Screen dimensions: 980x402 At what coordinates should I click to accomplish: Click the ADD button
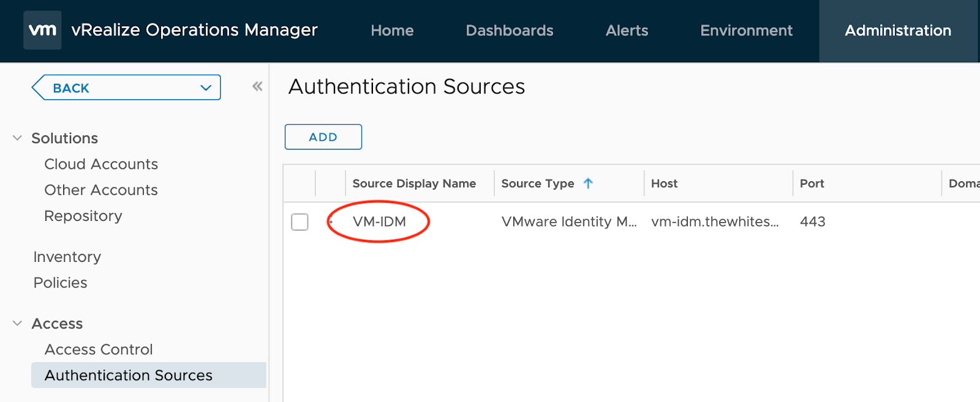point(323,137)
